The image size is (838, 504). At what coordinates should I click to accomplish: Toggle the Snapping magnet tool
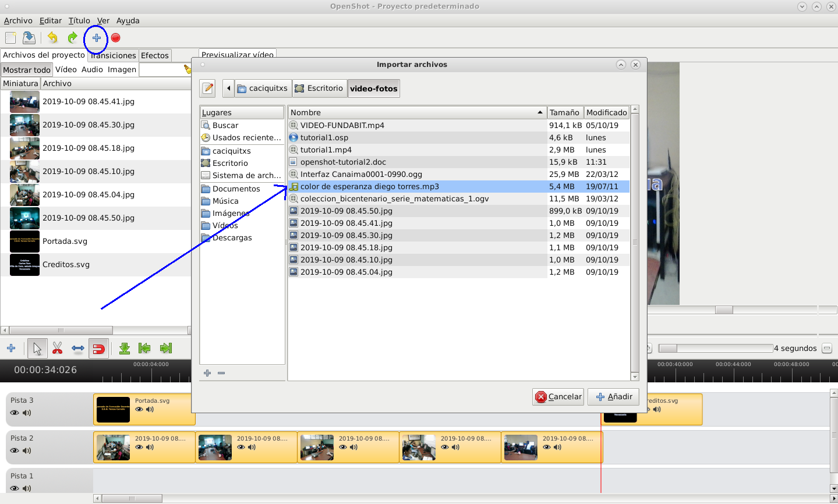pyautogui.click(x=98, y=349)
